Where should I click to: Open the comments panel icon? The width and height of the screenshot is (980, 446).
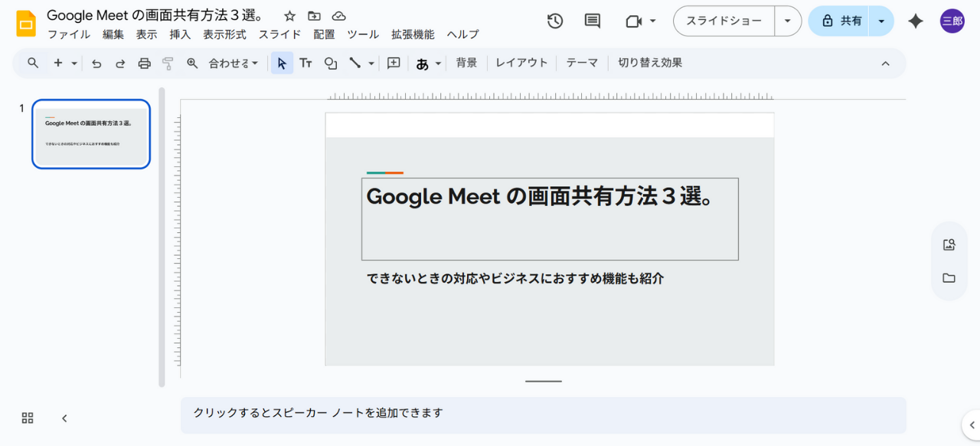[593, 21]
